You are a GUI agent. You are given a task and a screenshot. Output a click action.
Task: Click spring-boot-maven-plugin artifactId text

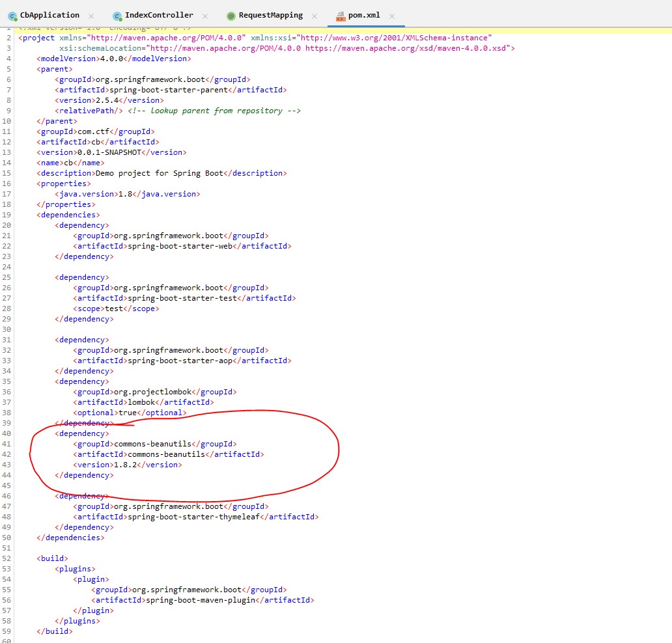(201, 600)
